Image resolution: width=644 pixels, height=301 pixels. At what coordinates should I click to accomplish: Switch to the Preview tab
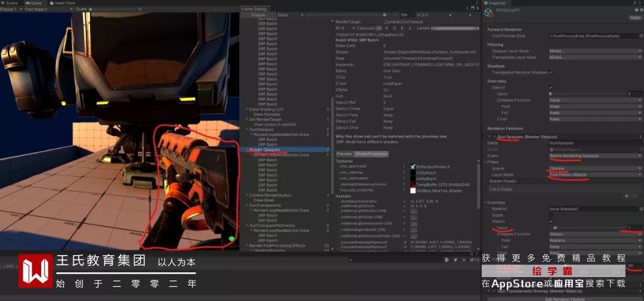(344, 154)
